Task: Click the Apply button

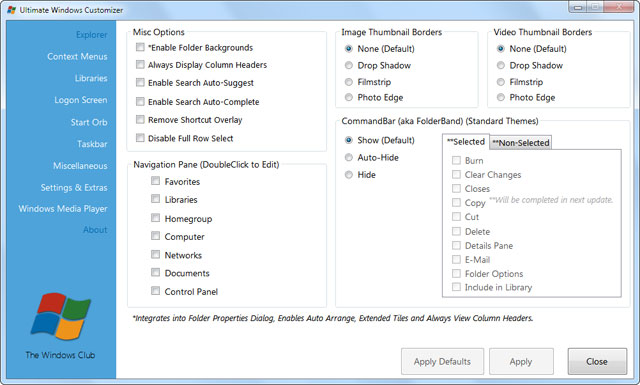Action: point(521,361)
